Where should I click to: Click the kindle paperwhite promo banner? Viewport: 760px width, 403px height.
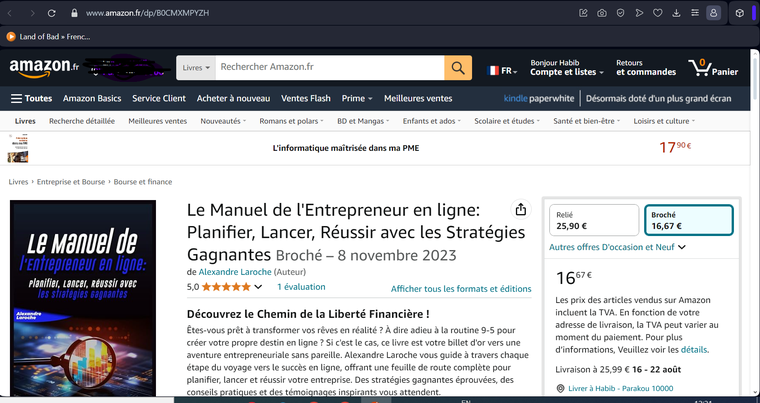(x=618, y=98)
